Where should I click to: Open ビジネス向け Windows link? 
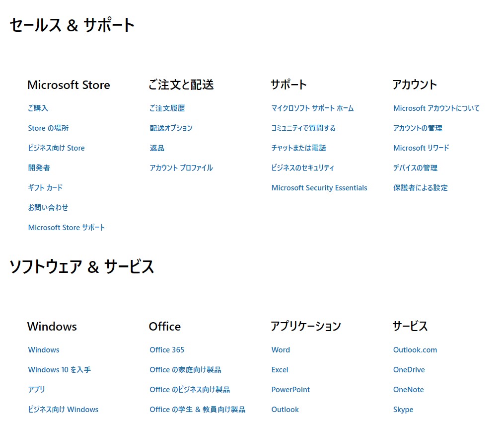click(63, 409)
